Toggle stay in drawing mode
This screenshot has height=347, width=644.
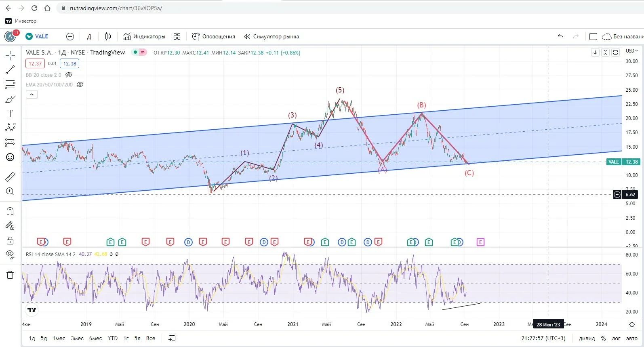(10, 226)
